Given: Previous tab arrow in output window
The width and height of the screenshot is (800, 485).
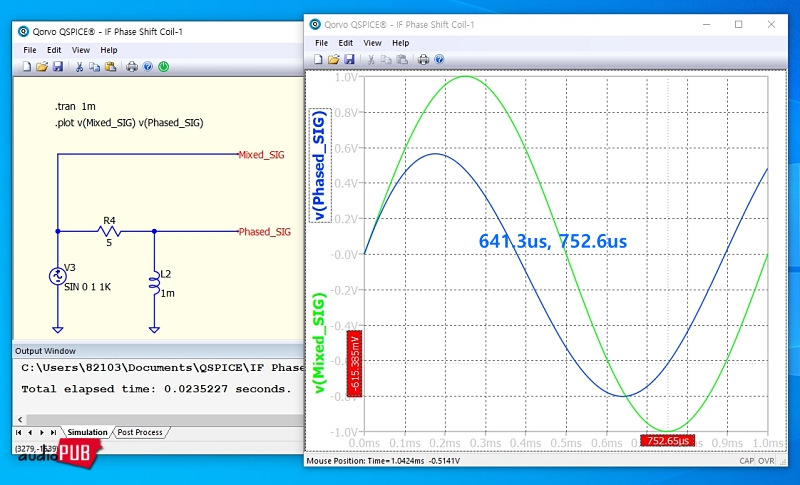Looking at the screenshot, I should pos(30,432).
